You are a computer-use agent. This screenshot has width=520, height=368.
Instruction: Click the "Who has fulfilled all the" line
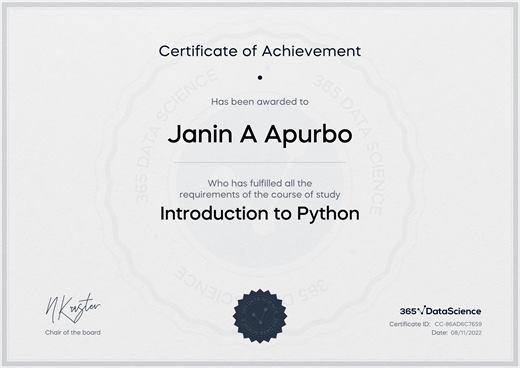[260, 183]
